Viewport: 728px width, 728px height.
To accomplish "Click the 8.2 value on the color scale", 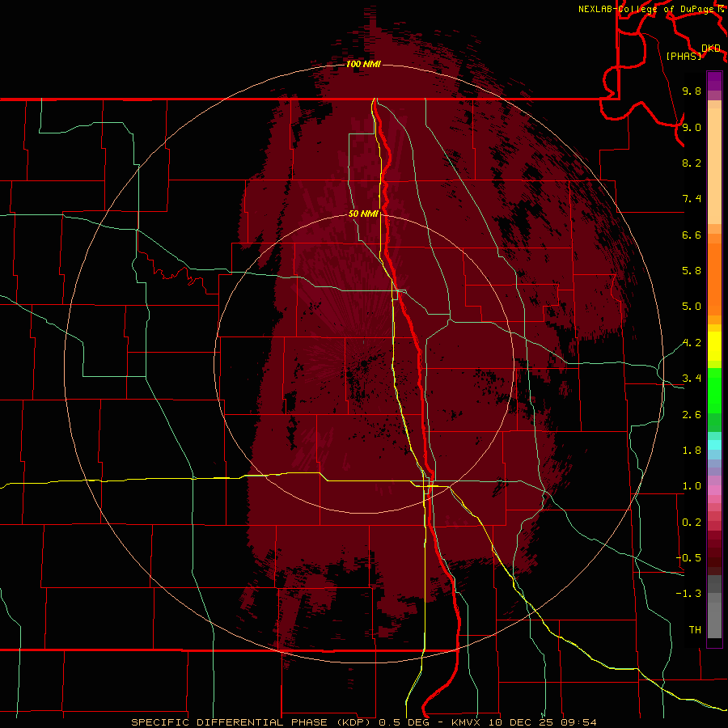I will pos(692,163).
